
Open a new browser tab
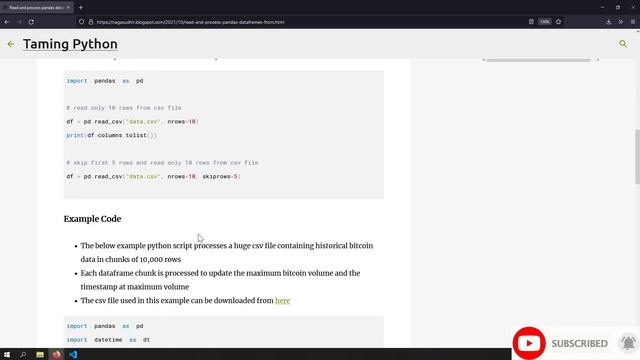click(x=81, y=7)
